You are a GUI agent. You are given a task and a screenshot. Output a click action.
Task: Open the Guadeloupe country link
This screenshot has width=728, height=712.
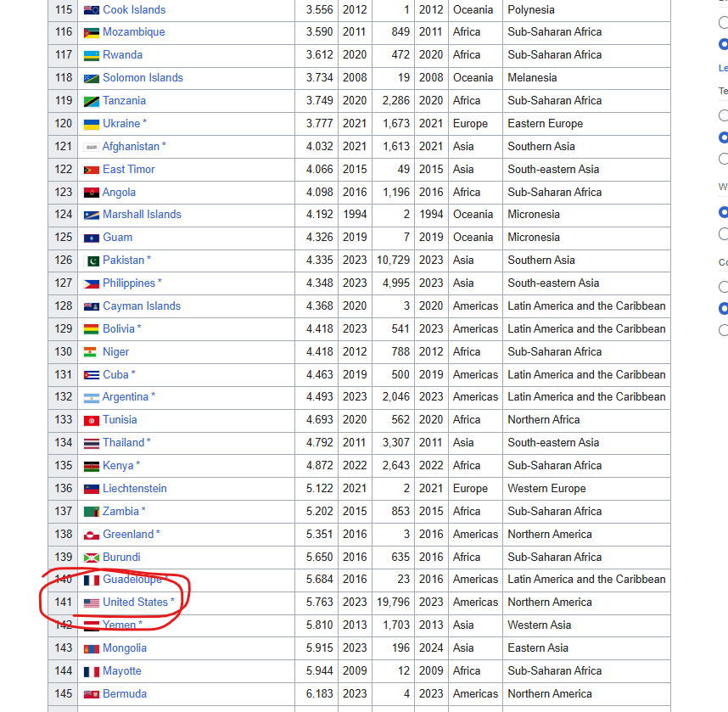coord(132,579)
